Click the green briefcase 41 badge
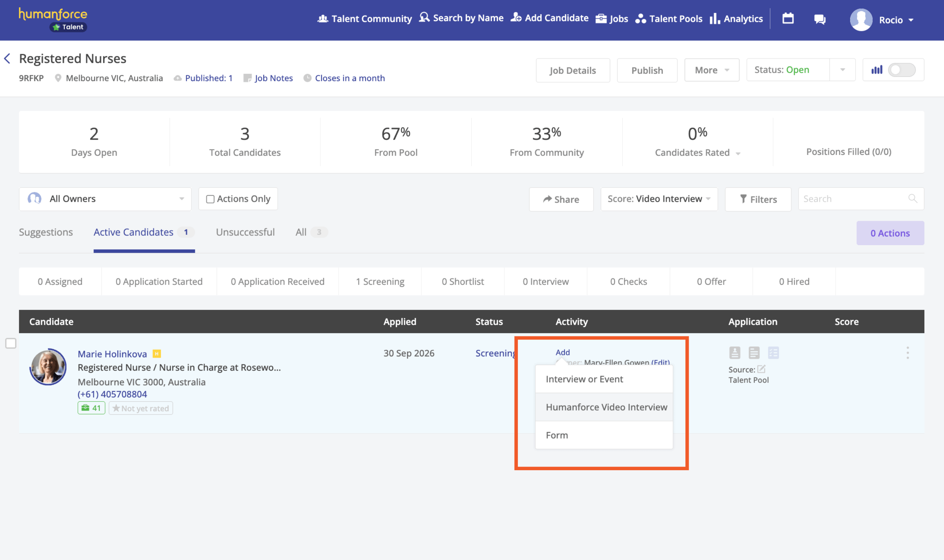944x560 pixels. click(x=91, y=408)
